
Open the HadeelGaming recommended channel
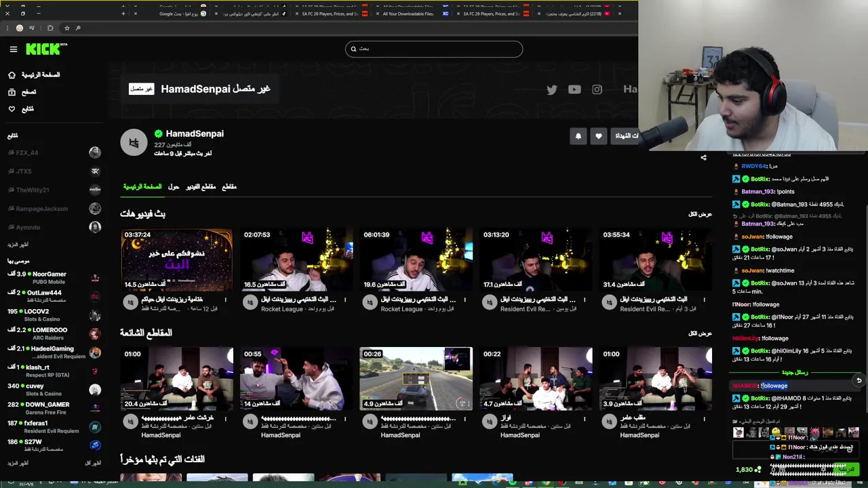click(x=54, y=352)
